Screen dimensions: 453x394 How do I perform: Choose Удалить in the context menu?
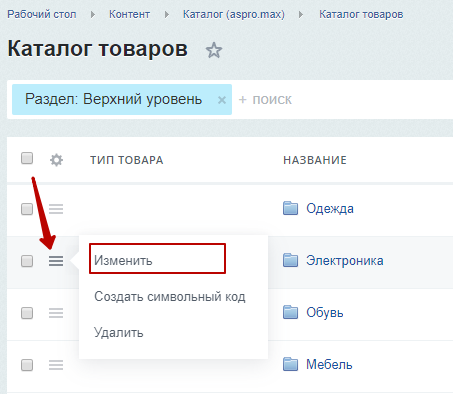pos(119,332)
